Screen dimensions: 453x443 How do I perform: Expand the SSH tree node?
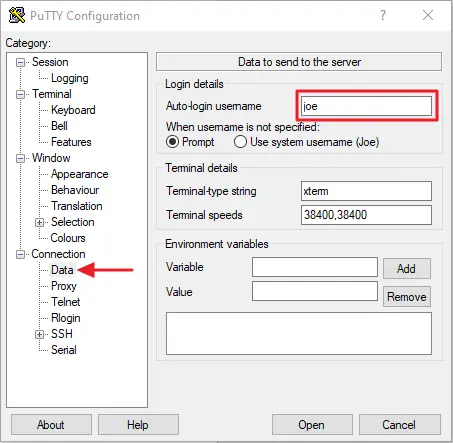point(40,334)
